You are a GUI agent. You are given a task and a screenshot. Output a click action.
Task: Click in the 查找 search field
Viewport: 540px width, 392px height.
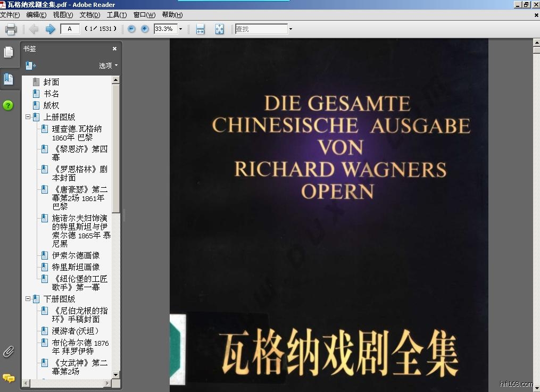(x=261, y=29)
